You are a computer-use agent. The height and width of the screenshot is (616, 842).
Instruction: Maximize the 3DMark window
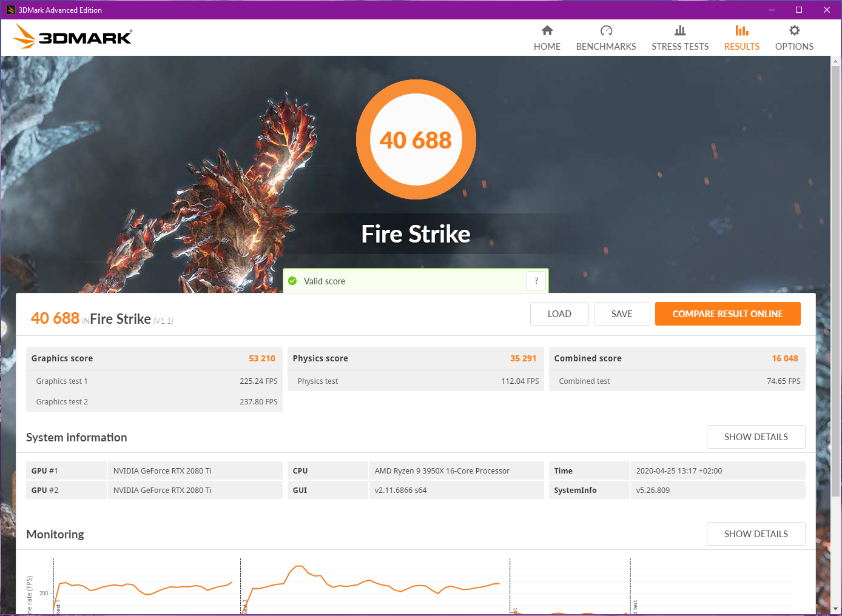(x=799, y=10)
